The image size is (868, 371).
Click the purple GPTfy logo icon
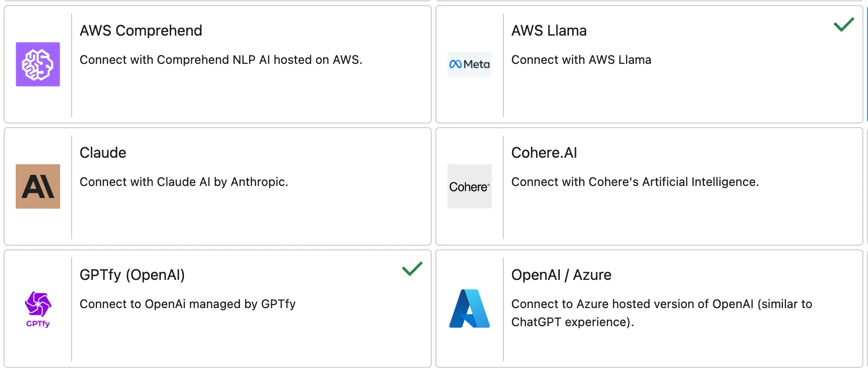(x=38, y=309)
